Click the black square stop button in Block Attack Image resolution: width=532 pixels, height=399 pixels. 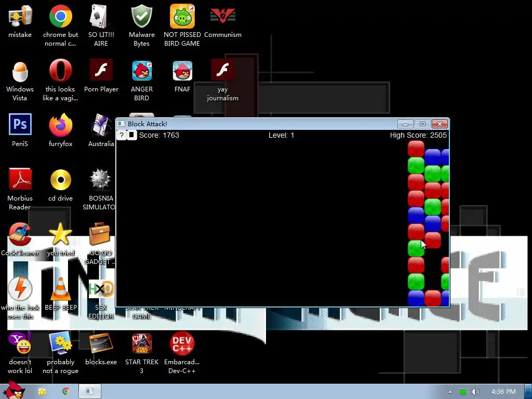[131, 135]
